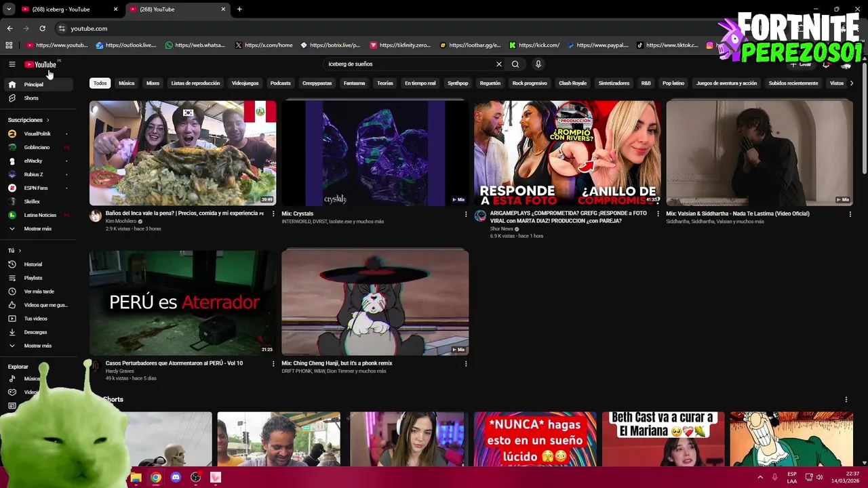The image size is (868, 488).
Task: Open the Hardy Graves channel link
Action: click(x=120, y=371)
